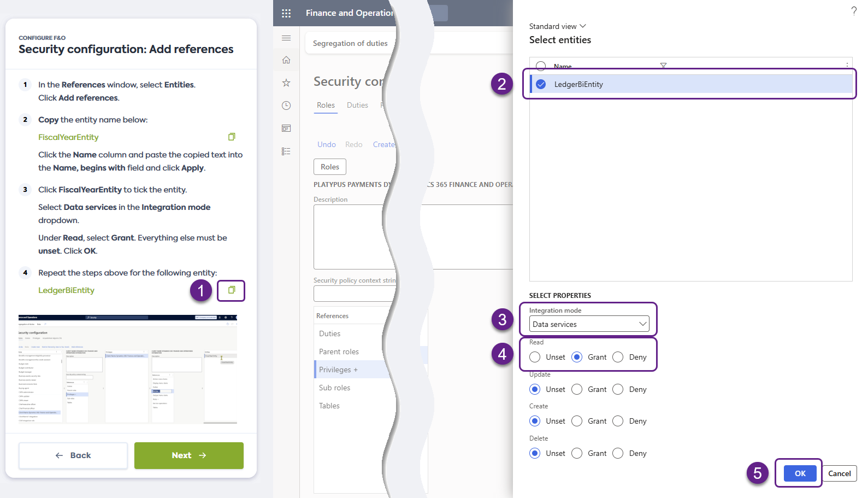
Task: Open the tutorial screenshot thumbnail
Action: pyautogui.click(x=128, y=369)
